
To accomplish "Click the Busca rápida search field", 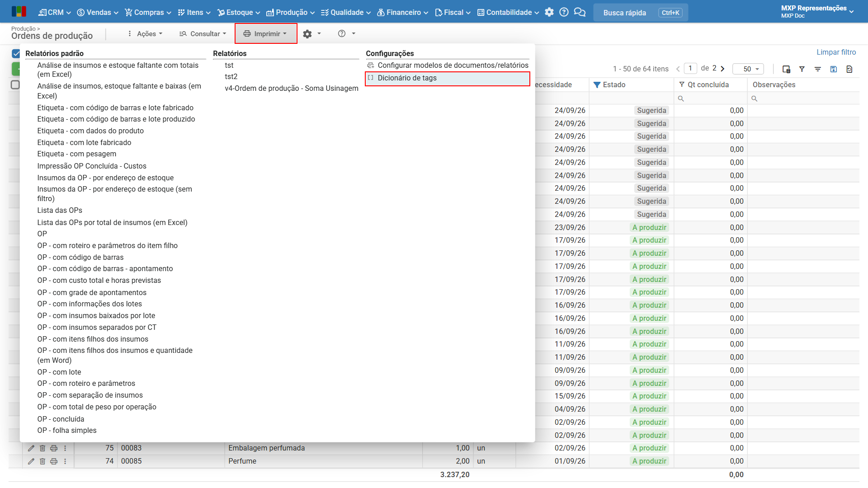I will click(x=641, y=13).
